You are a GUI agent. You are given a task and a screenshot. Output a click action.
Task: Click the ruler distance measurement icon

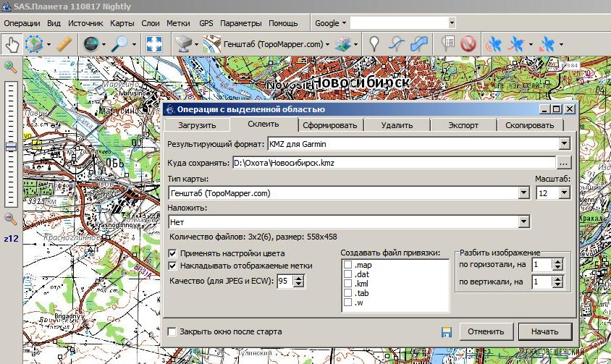[x=63, y=44]
